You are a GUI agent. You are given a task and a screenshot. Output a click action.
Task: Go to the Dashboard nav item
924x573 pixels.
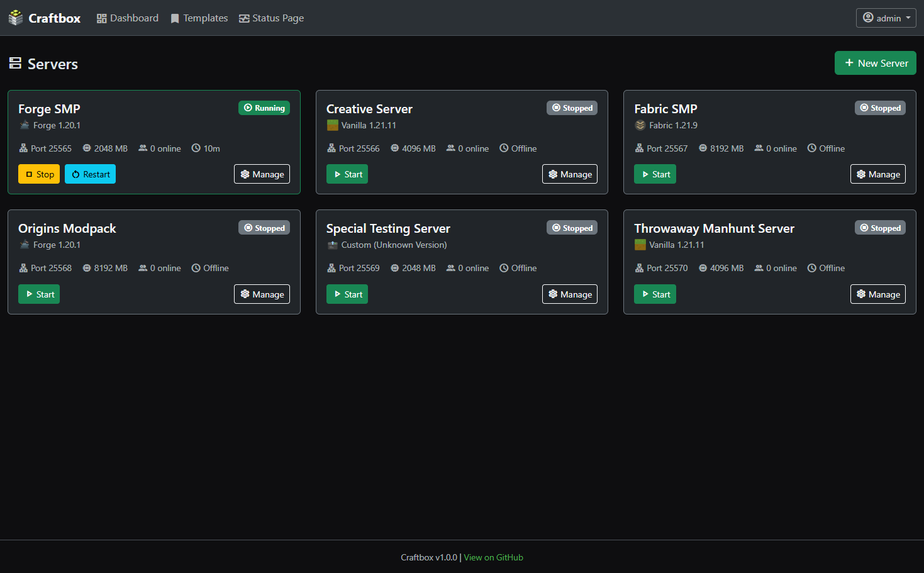point(128,18)
